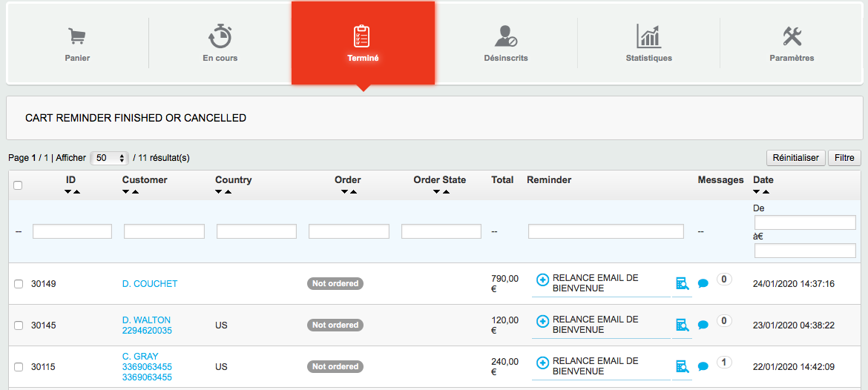Toggle the select-all checkbox in header
The width and height of the screenshot is (868, 390).
18,185
